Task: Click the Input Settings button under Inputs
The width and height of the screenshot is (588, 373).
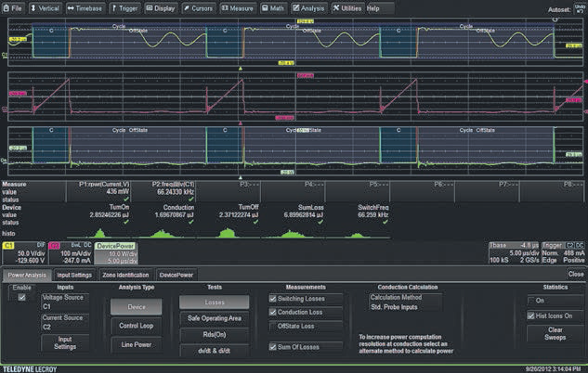Action: pyautogui.click(x=65, y=343)
